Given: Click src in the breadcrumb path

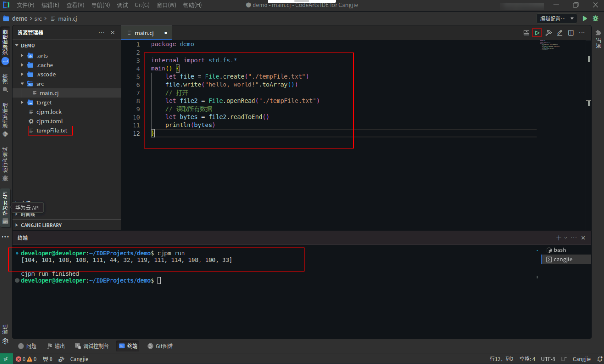Looking at the screenshot, I should [38, 19].
